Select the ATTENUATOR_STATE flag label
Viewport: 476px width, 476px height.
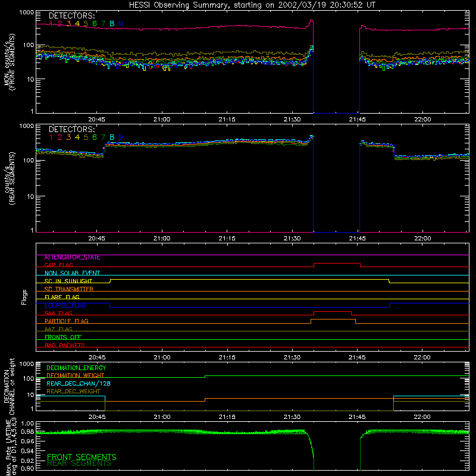[x=72, y=258]
